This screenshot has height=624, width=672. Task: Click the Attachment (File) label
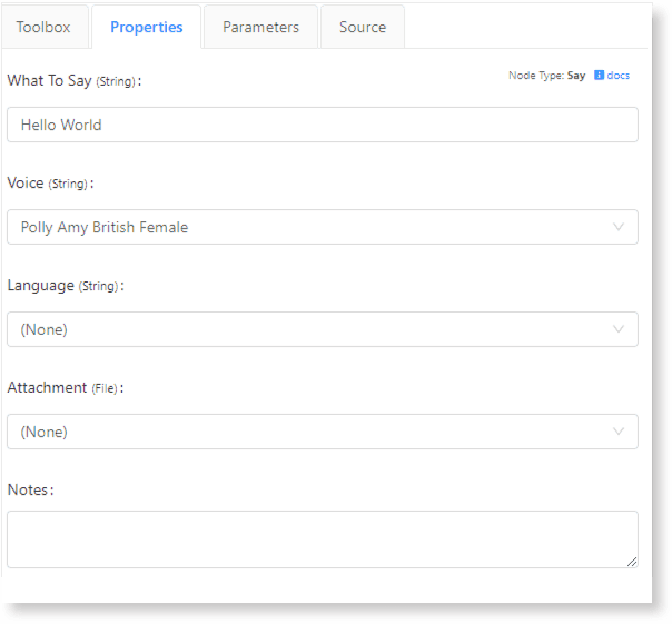(65, 388)
